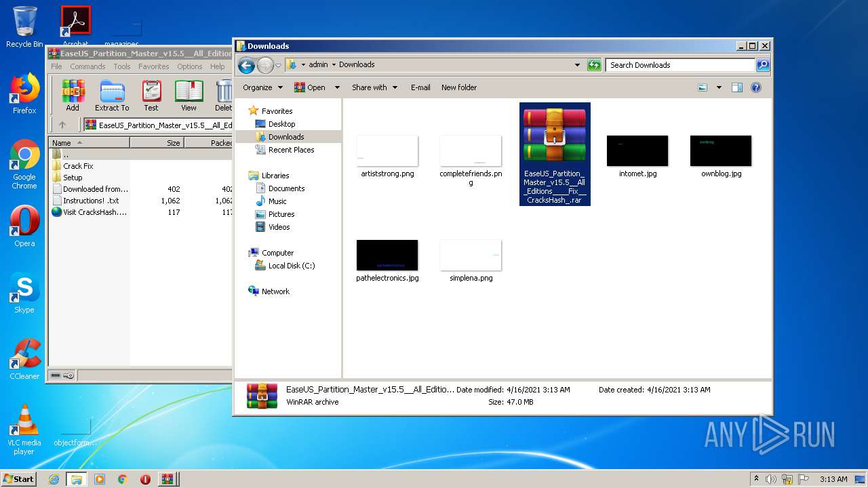868x488 pixels.
Task: Toggle the preview pane icon
Action: (x=737, y=87)
